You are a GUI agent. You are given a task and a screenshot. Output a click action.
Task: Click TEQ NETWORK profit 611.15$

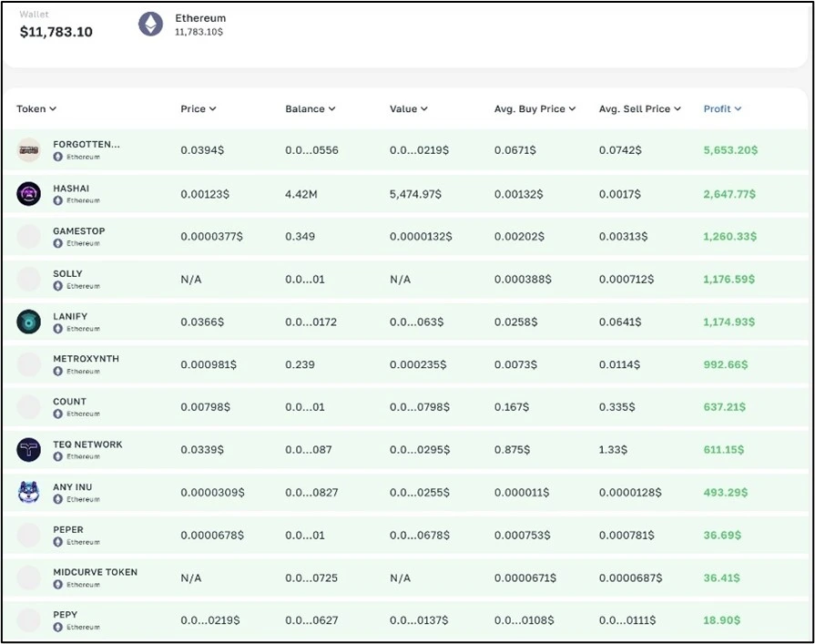tap(724, 450)
